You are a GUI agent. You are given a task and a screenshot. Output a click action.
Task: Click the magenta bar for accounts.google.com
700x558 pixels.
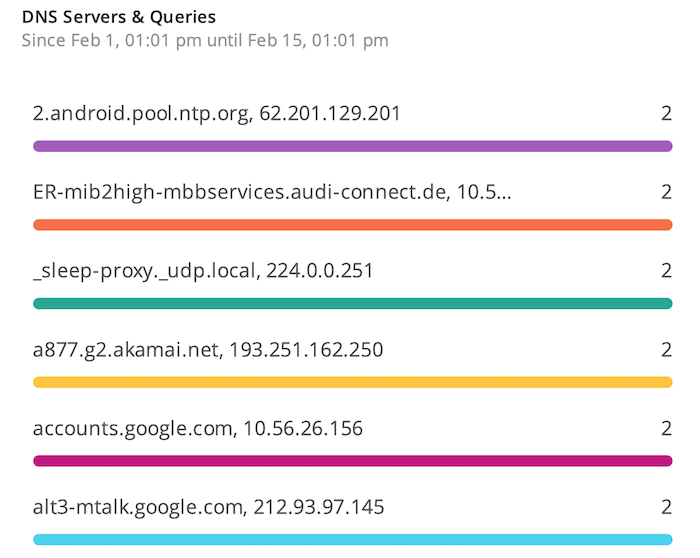(353, 461)
